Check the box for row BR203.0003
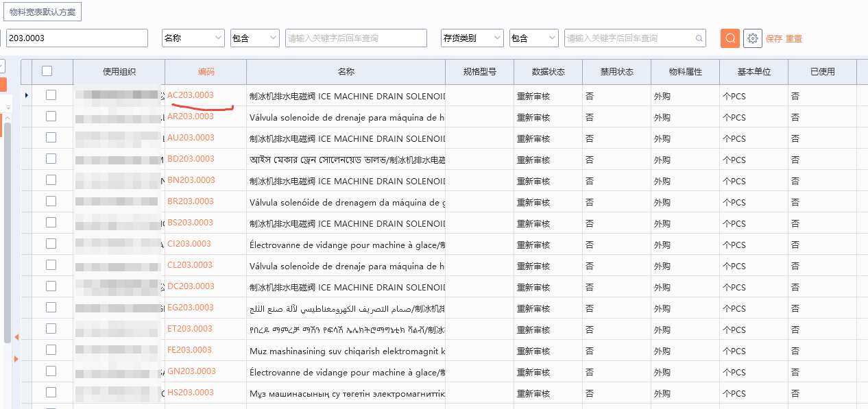The height and width of the screenshot is (409, 868). click(51, 201)
